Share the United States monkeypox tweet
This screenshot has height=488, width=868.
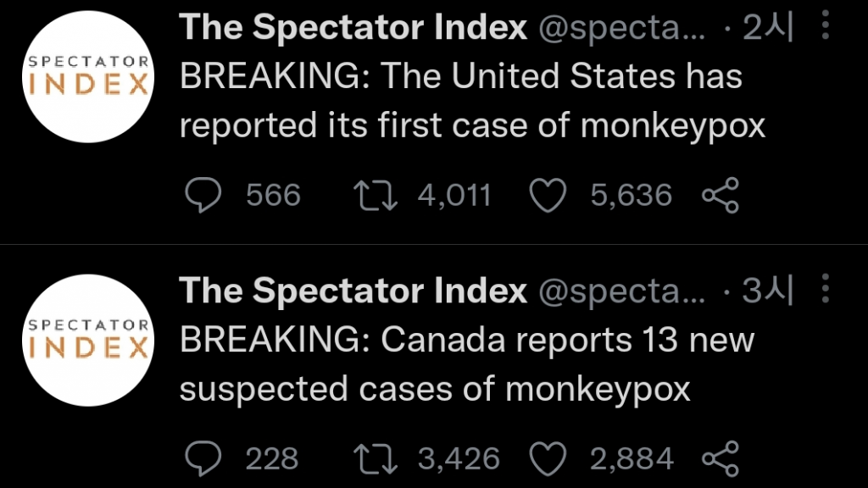pyautogui.click(x=721, y=196)
